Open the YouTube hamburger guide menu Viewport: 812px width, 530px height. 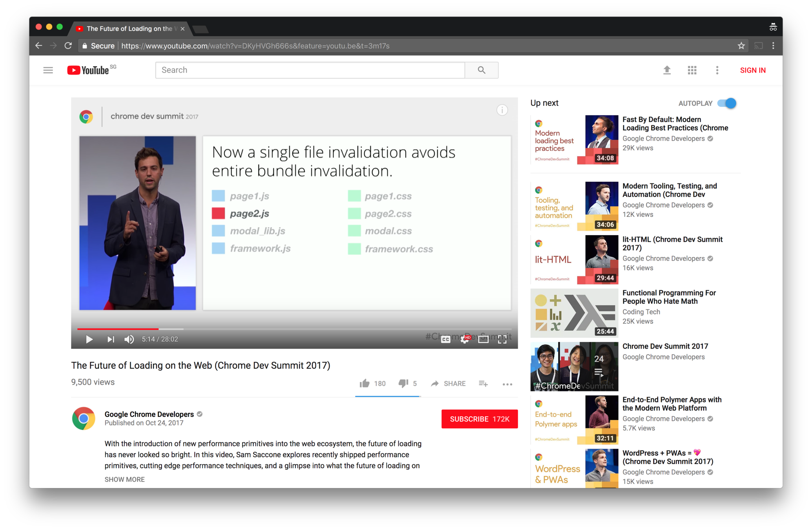pyautogui.click(x=48, y=70)
